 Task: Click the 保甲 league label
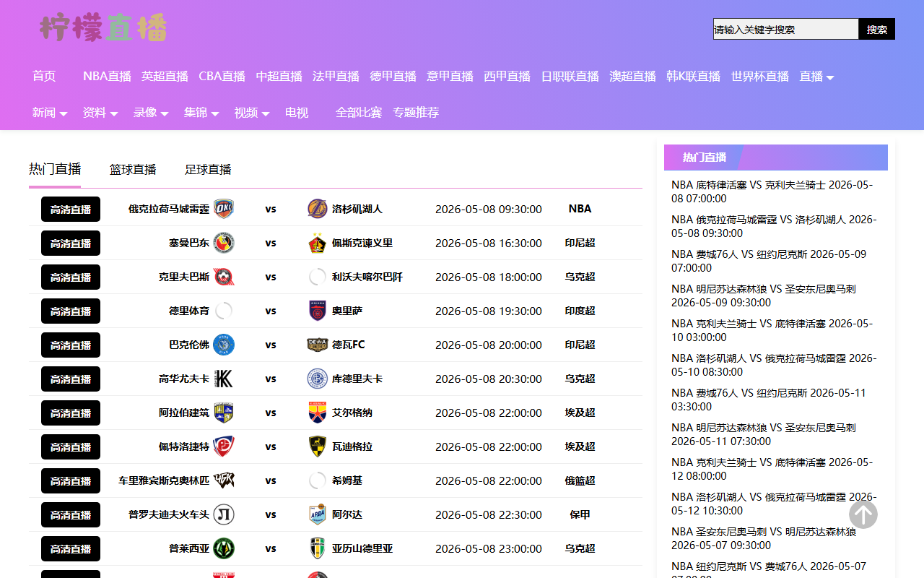coord(580,514)
